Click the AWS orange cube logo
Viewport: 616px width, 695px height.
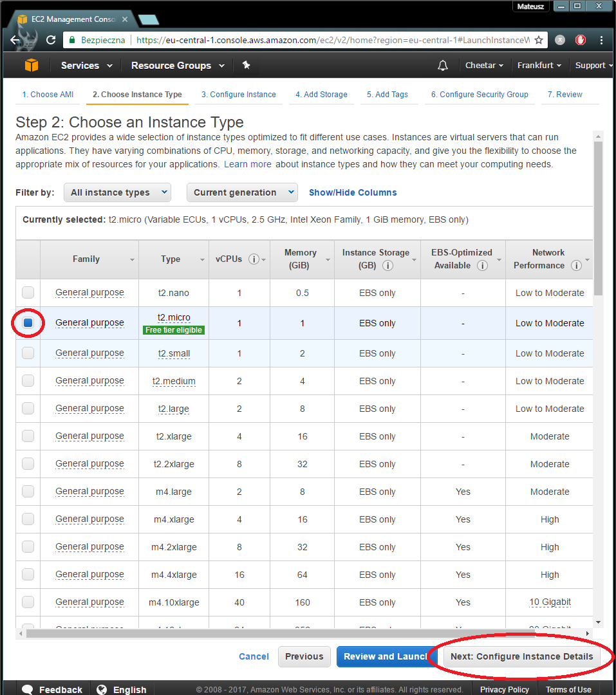pyautogui.click(x=32, y=66)
